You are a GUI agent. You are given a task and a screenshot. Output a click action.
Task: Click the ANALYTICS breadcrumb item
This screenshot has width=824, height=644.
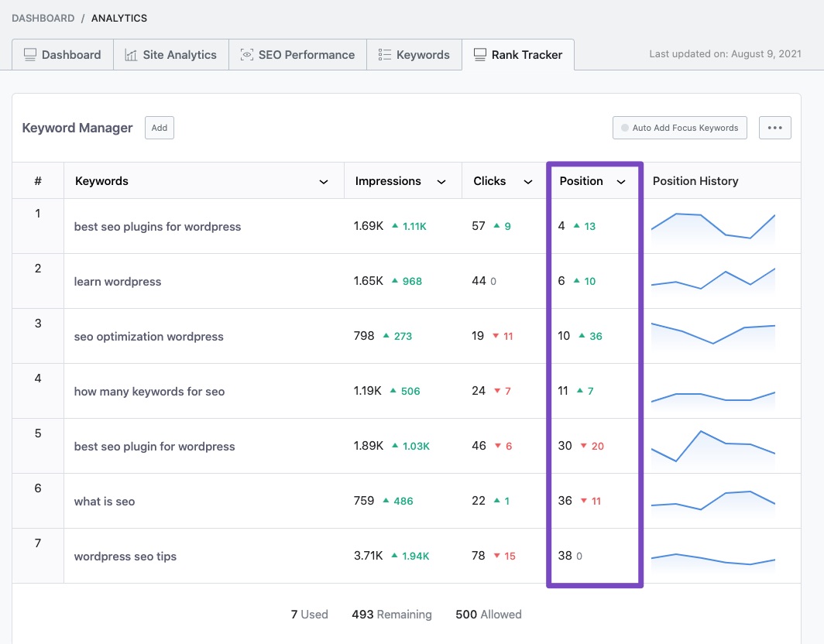[x=118, y=18]
